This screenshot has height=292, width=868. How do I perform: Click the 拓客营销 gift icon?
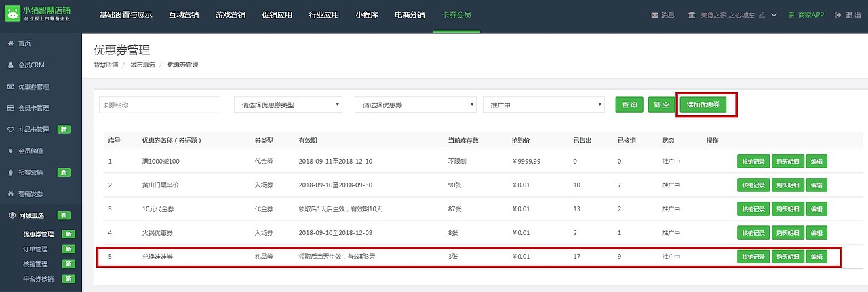[11, 172]
